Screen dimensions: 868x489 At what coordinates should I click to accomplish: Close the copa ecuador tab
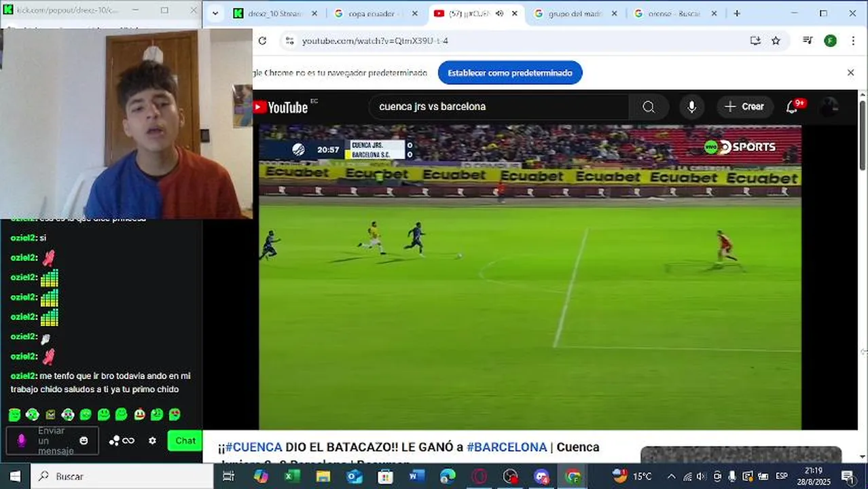[x=414, y=13]
